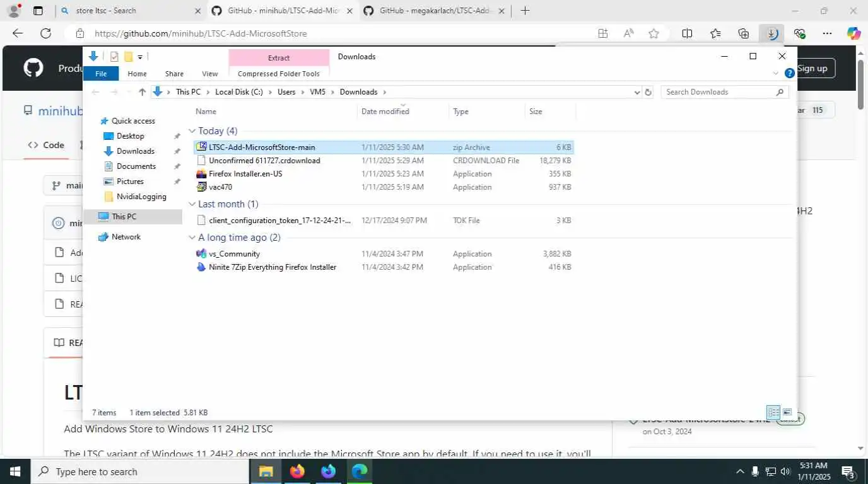This screenshot has height=484, width=868.
Task: Select NvidiaLogging folder in navigation pane
Action: point(141,197)
